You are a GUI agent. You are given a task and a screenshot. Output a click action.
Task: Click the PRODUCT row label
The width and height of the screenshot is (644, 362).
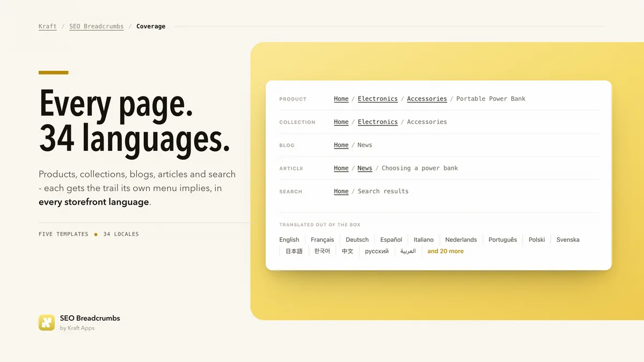(293, 99)
